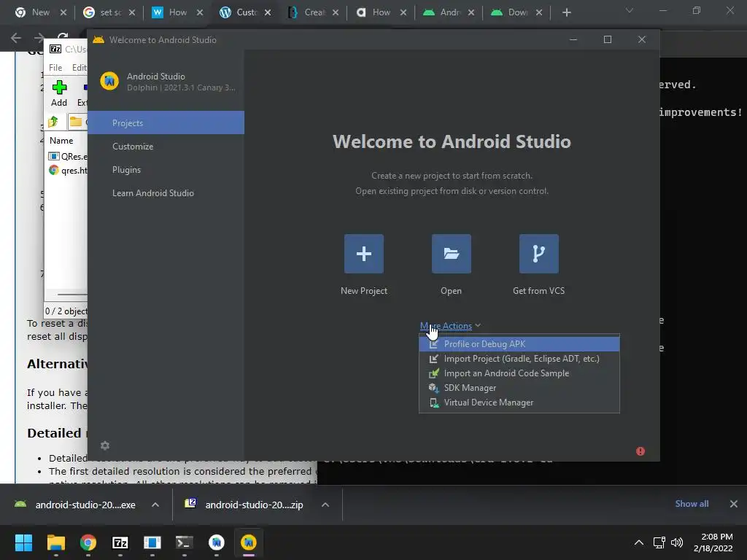The width and height of the screenshot is (747, 560).
Task: Click the volume icon in system tray
Action: (x=676, y=542)
